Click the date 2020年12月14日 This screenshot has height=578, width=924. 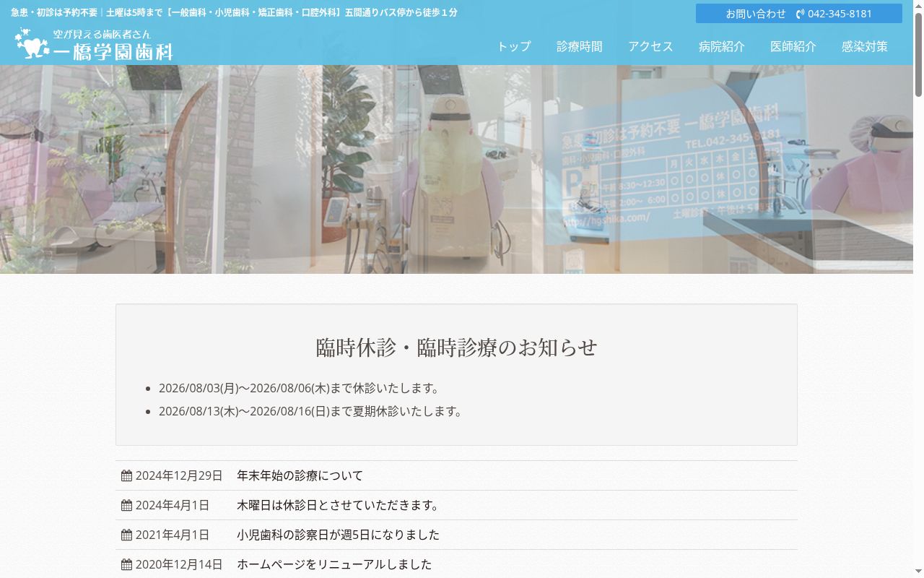coord(179,564)
